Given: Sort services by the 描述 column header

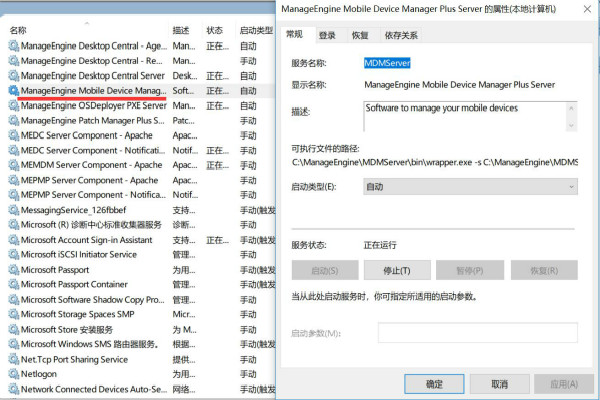Looking at the screenshot, I should (x=181, y=31).
